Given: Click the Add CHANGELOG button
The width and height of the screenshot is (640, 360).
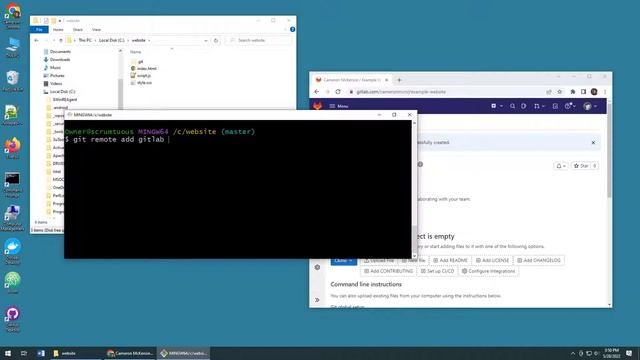Looking at the screenshot, I should (x=539, y=260).
